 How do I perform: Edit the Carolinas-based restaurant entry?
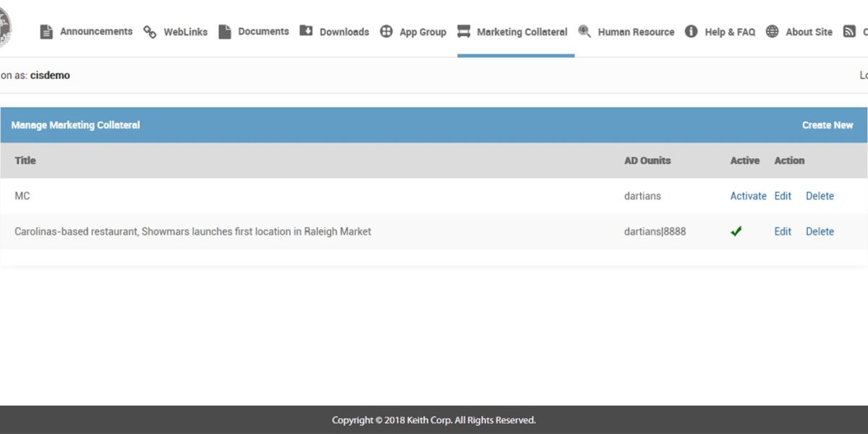[783, 231]
